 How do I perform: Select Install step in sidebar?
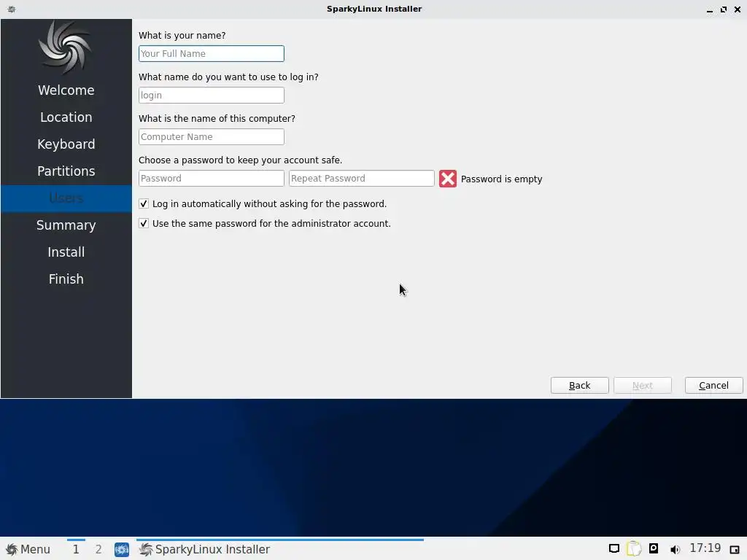(x=66, y=252)
